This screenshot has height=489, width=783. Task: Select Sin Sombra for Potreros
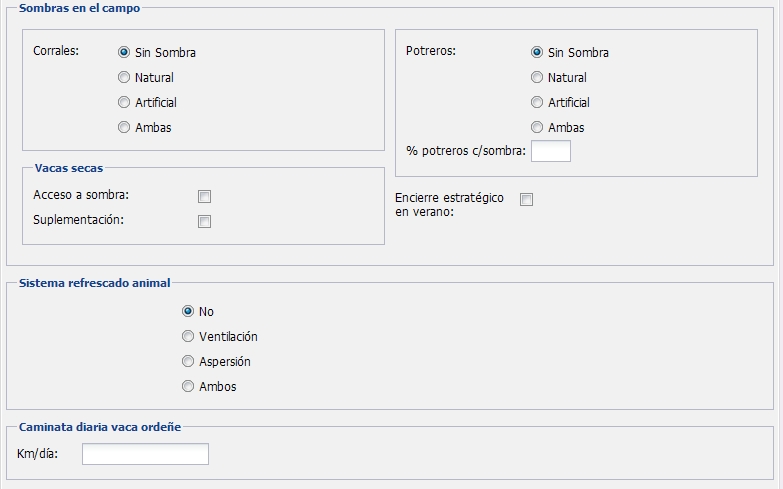[x=537, y=52]
